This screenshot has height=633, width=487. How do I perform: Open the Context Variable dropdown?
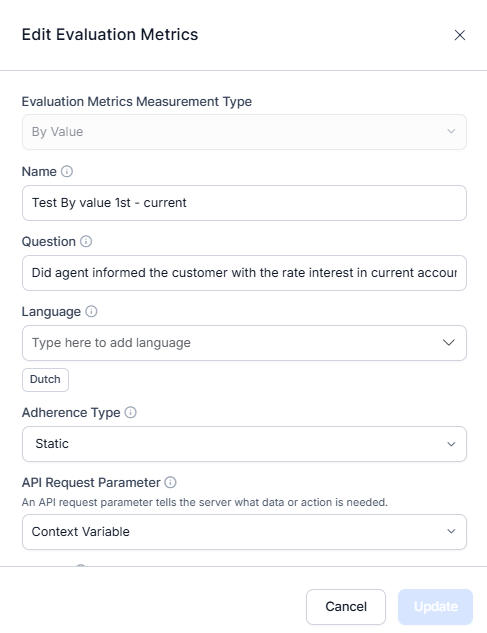(x=244, y=532)
